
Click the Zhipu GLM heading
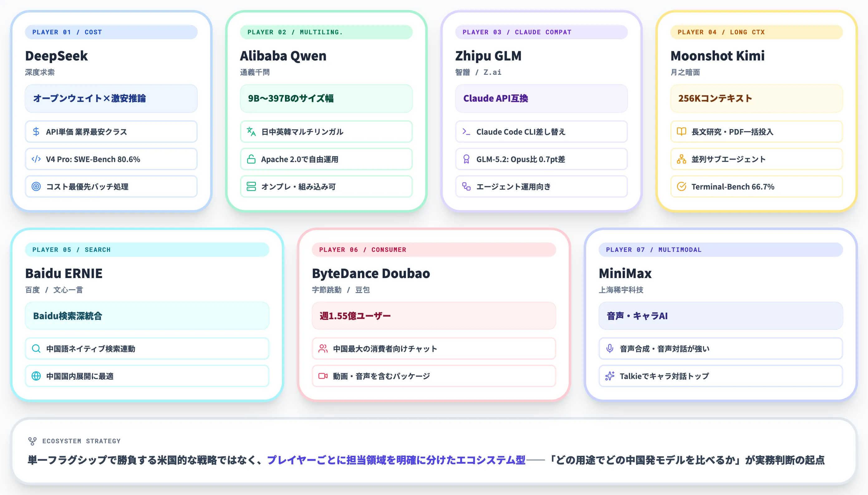[488, 56]
